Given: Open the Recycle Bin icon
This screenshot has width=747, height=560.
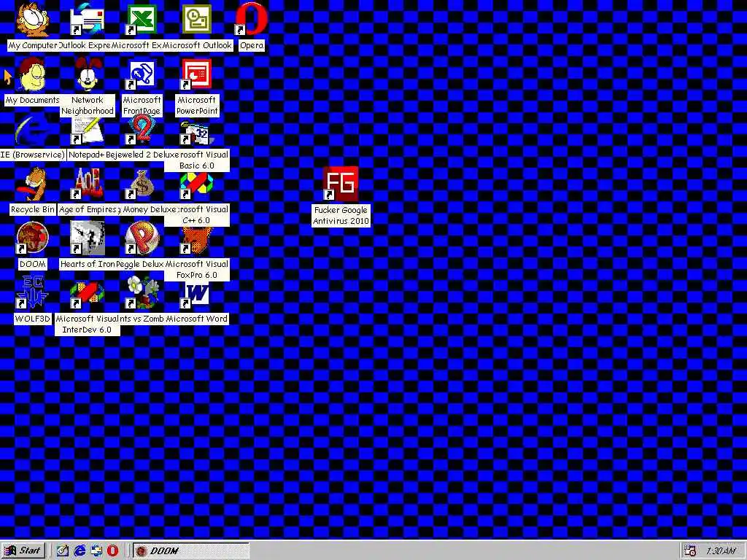Looking at the screenshot, I should [x=32, y=184].
